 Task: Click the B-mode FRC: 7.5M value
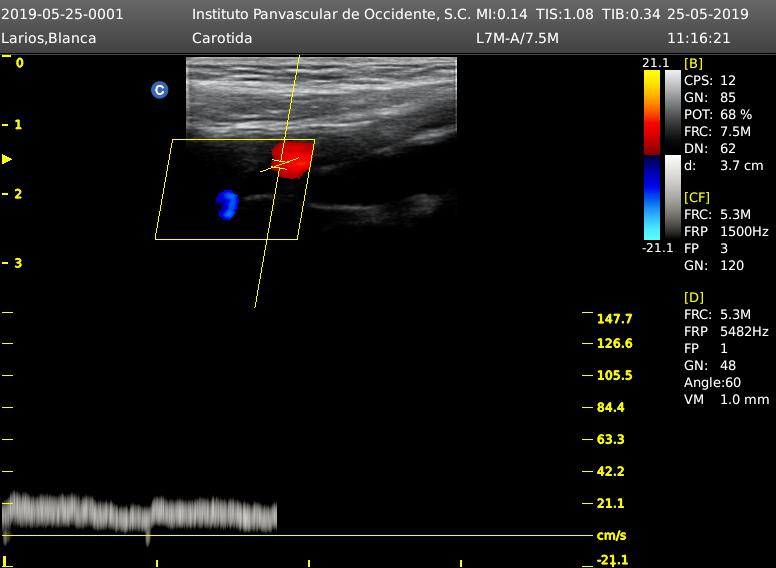[x=718, y=132]
